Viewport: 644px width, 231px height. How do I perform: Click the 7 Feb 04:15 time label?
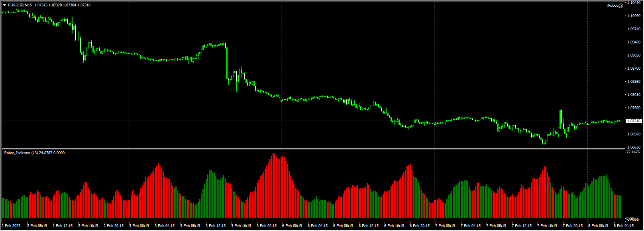coord(471,226)
